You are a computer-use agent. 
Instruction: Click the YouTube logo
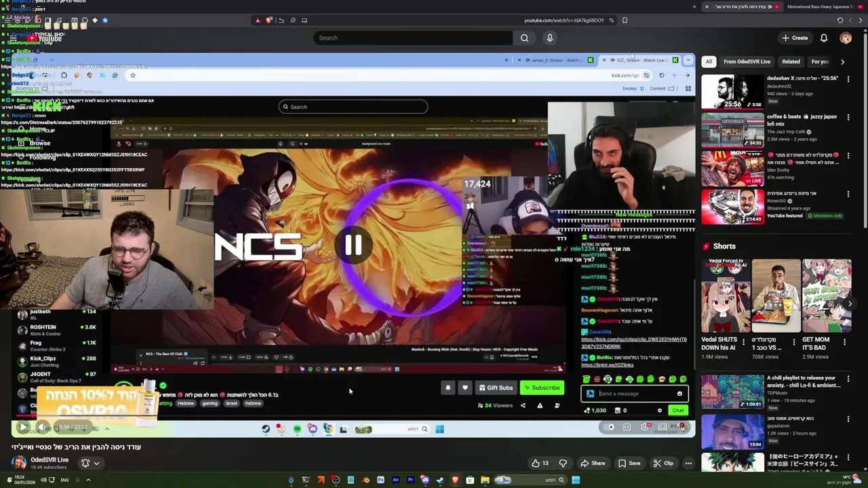click(46, 39)
